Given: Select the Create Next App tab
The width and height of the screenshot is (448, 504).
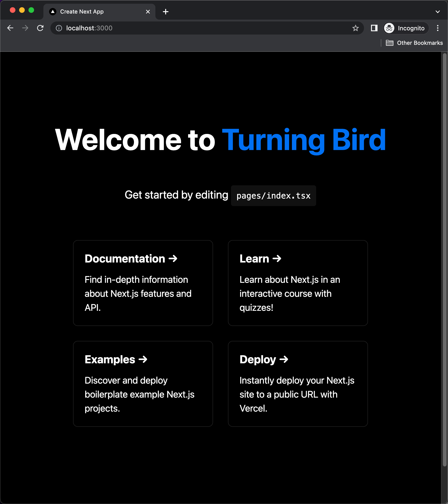Looking at the screenshot, I should coord(100,12).
